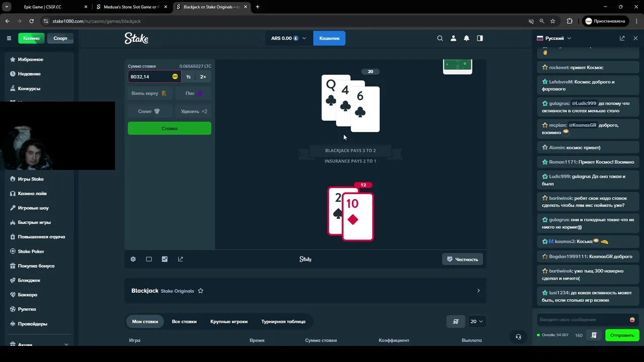
Task: Open Stake Poker in the sidebar
Action: pyautogui.click(x=31, y=251)
